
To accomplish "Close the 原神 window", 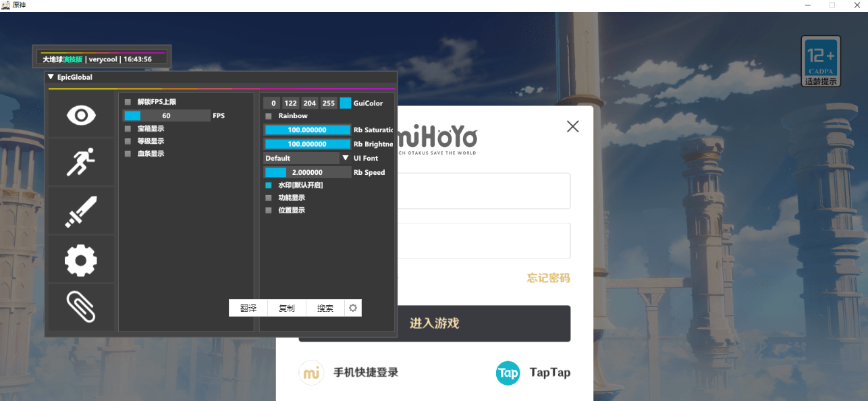I will (856, 5).
